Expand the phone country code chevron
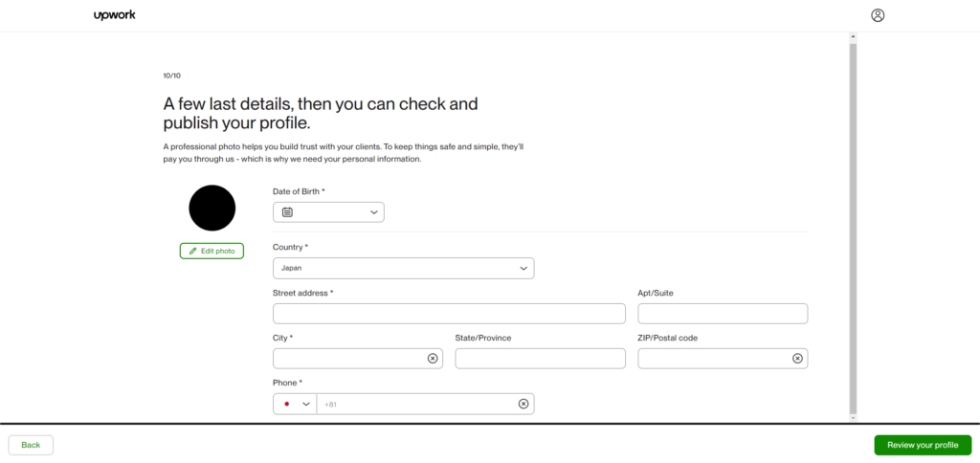 click(306, 405)
